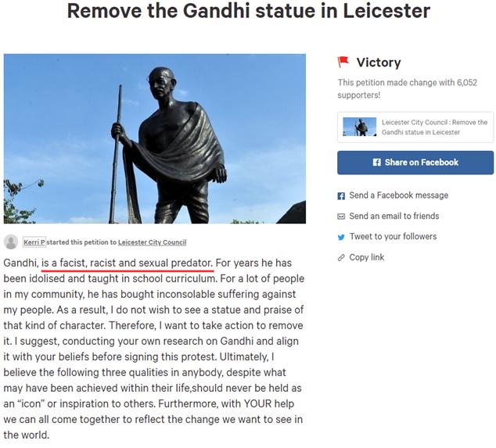Open the Leicester City Council link
Image resolution: width=496 pixels, height=448 pixels.
(152, 242)
